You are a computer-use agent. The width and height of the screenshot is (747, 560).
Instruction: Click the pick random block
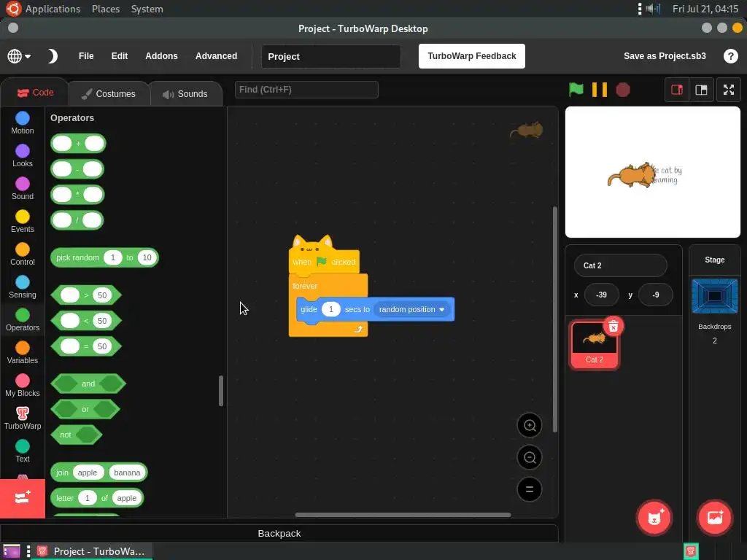77,257
